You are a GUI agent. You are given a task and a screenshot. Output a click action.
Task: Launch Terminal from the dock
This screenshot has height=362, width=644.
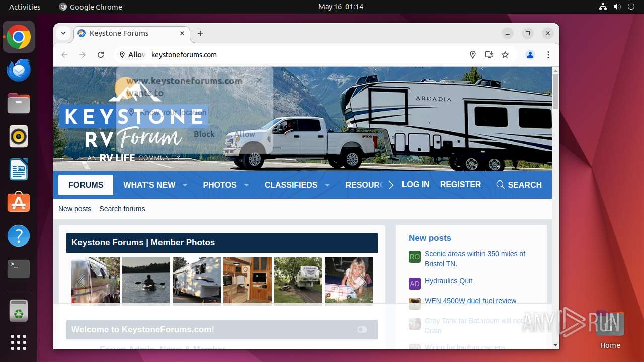(x=19, y=269)
